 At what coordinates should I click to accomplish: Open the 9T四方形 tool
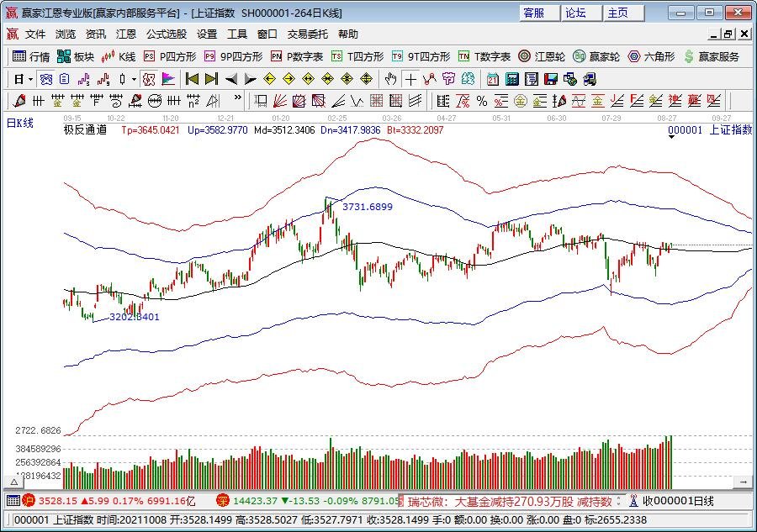click(x=421, y=56)
